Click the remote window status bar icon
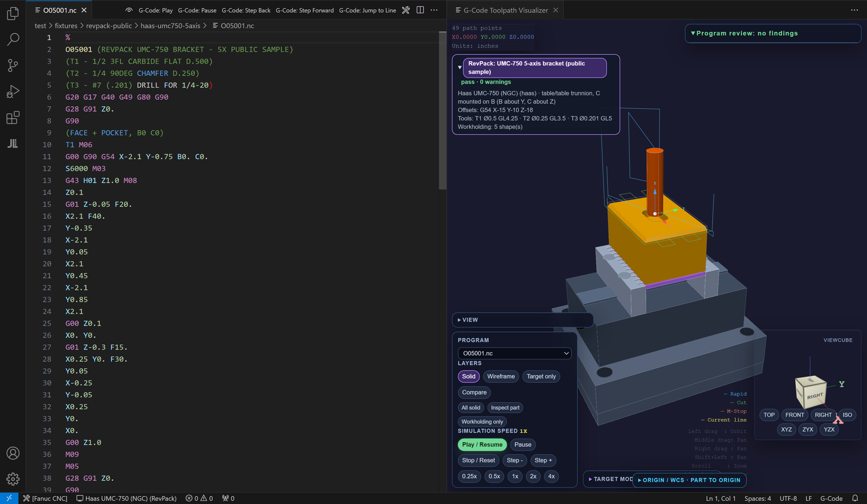 pyautogui.click(x=9, y=498)
